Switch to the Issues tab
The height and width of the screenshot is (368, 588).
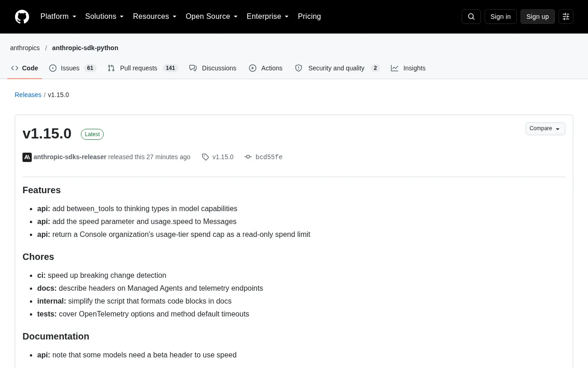tap(72, 68)
